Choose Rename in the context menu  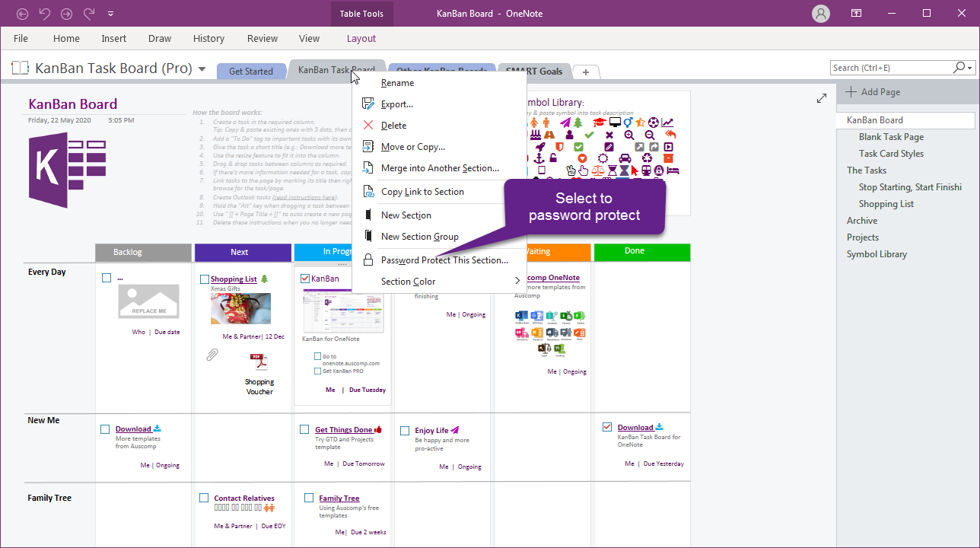coord(440,83)
